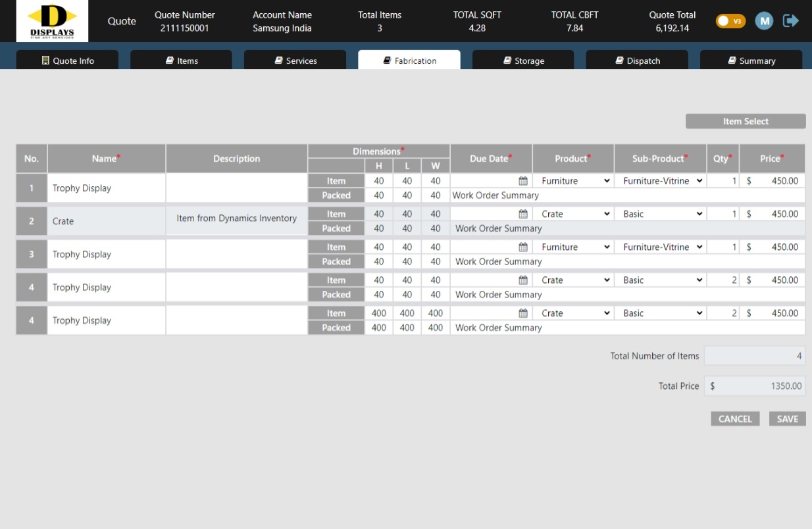Switch to the Storage tab
Image resolution: width=812 pixels, height=529 pixels.
pyautogui.click(x=523, y=61)
